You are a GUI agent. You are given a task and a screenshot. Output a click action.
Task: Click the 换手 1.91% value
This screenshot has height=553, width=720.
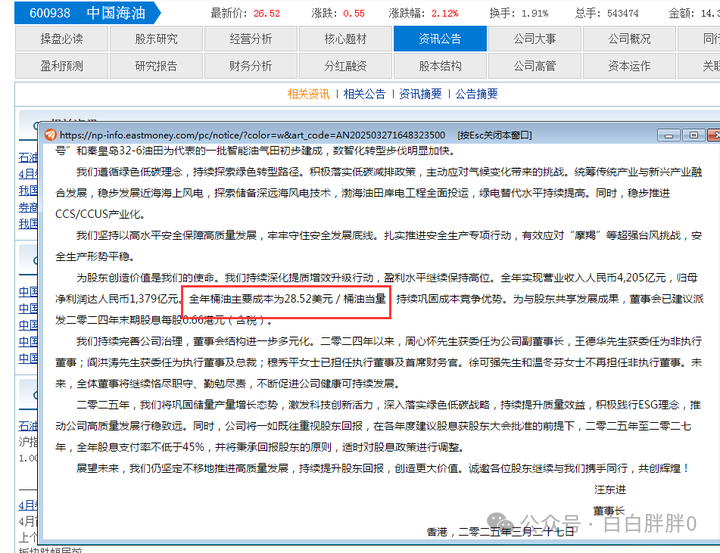coord(534,13)
